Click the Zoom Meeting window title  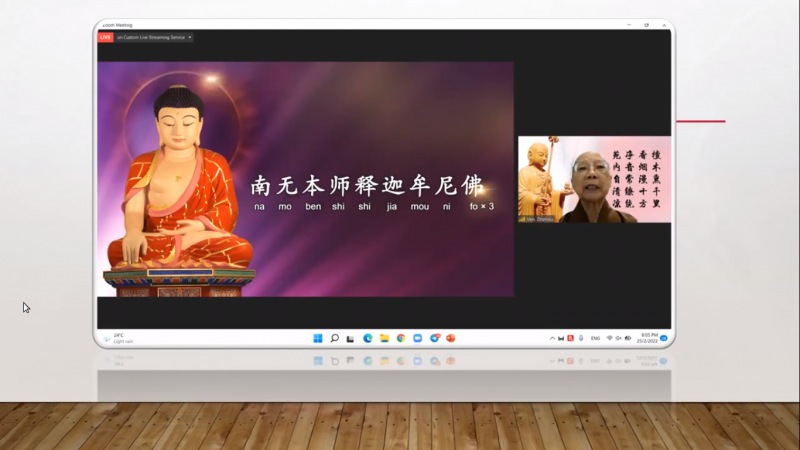(x=118, y=25)
